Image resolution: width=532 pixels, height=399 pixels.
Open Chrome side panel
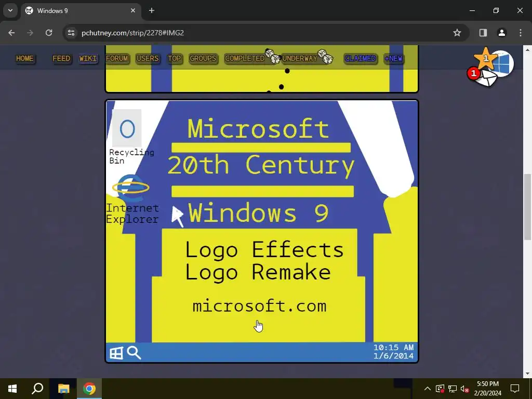pyautogui.click(x=483, y=33)
